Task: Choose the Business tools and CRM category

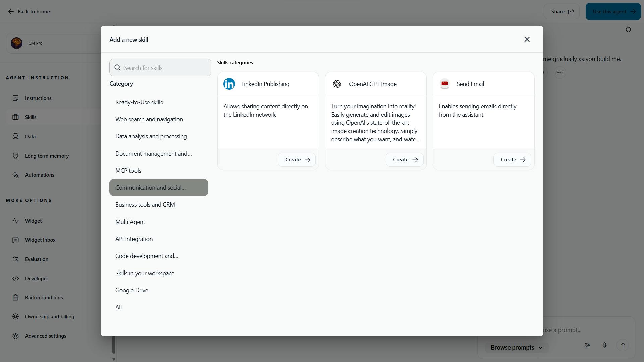Action: click(x=145, y=205)
